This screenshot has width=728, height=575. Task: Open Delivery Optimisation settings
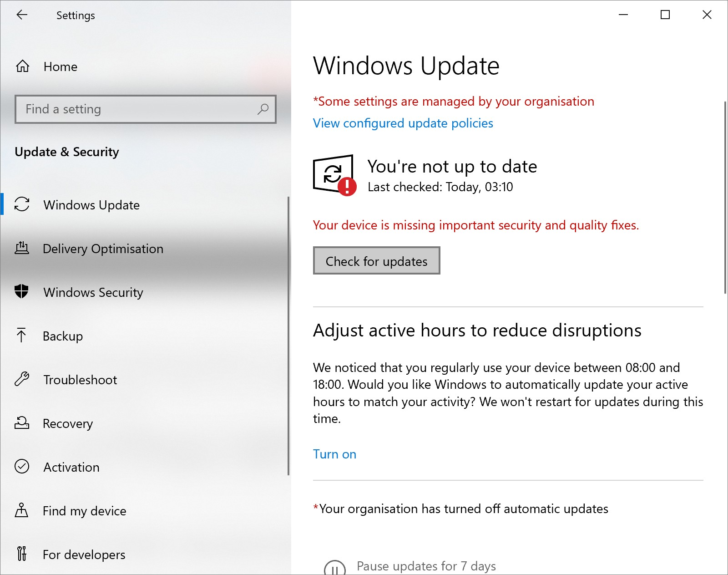coord(145,249)
